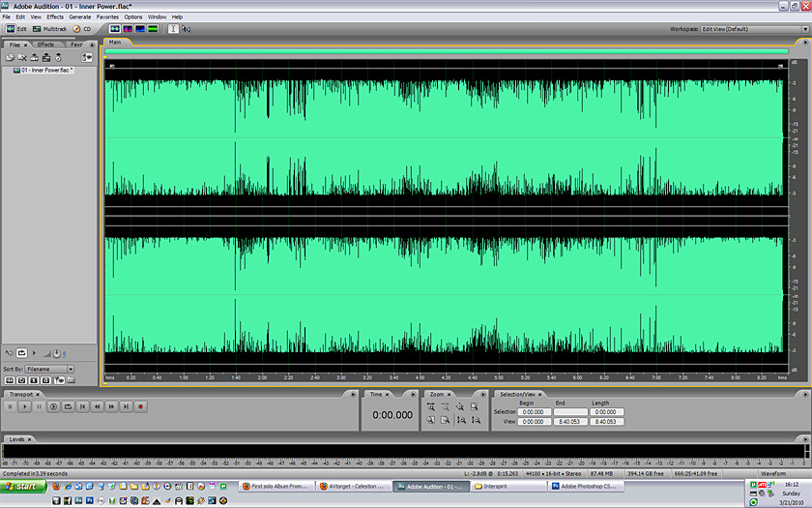Open the Sort By Filename dropdown
Screen dimensions: 812x508
[70, 369]
